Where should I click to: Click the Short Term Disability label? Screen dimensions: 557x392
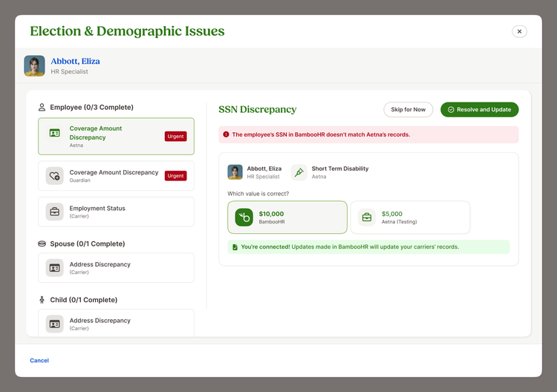[340, 169]
